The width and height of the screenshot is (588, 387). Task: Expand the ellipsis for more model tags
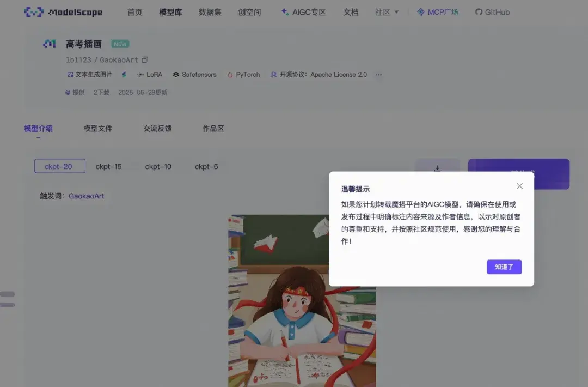378,75
